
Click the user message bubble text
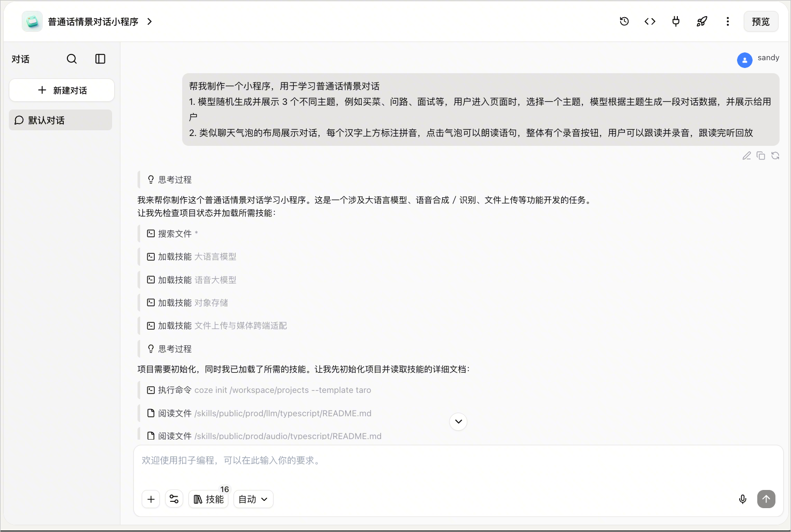click(481, 110)
